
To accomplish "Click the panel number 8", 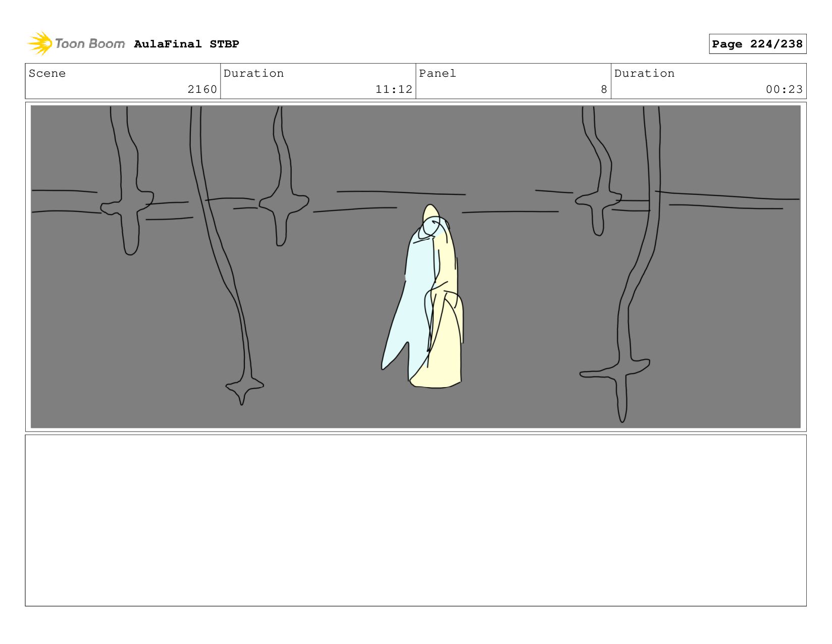I will click(x=604, y=89).
